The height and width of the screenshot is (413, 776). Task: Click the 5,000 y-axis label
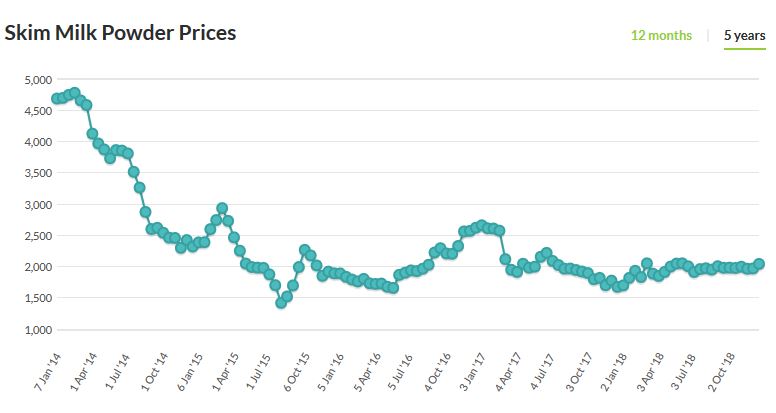point(36,79)
